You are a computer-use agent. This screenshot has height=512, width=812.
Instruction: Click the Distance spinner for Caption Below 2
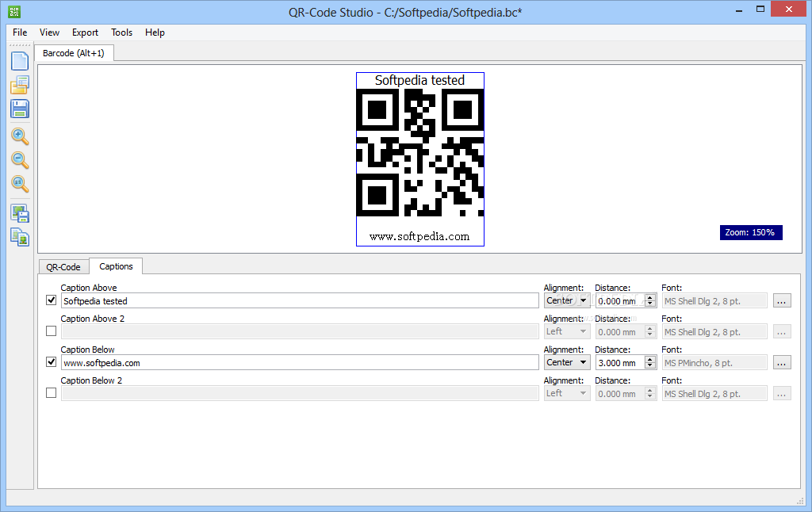coord(626,393)
